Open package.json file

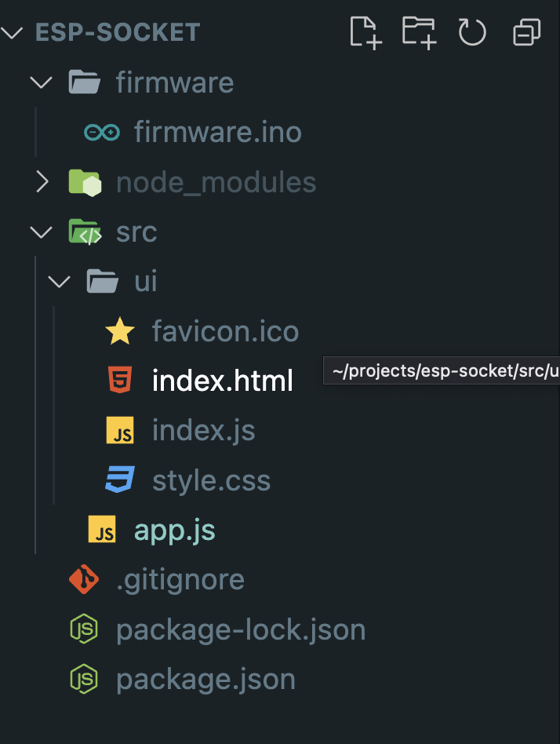[205, 679]
